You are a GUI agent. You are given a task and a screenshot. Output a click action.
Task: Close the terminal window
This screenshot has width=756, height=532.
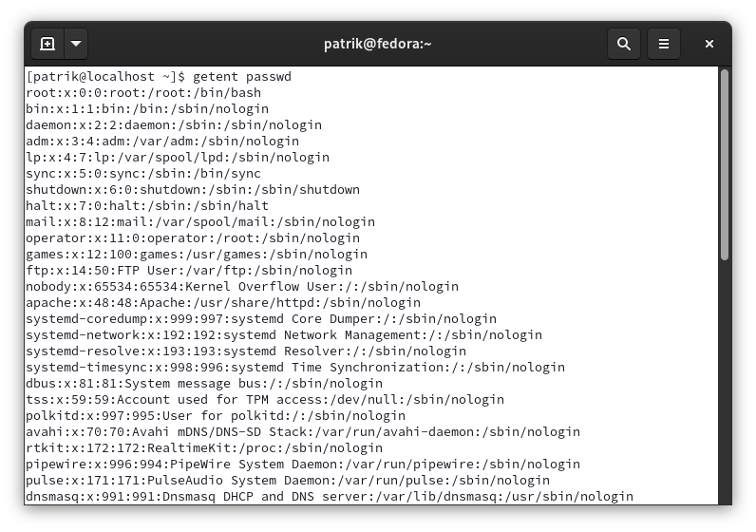pos(709,44)
